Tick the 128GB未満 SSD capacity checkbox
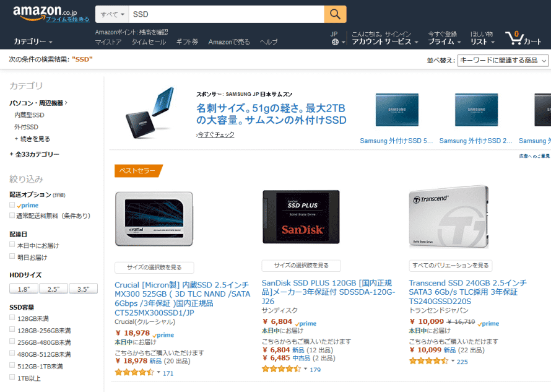The width and height of the screenshot is (551, 392). [x=12, y=318]
